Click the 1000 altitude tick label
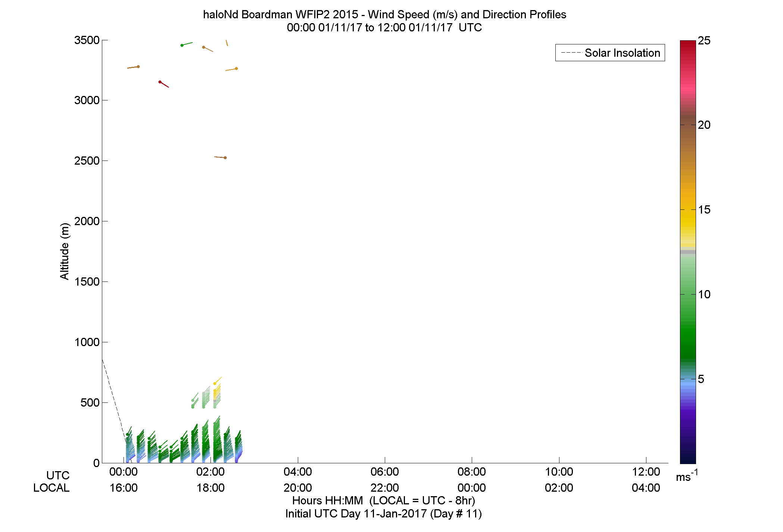The width and height of the screenshot is (783, 532). point(87,342)
